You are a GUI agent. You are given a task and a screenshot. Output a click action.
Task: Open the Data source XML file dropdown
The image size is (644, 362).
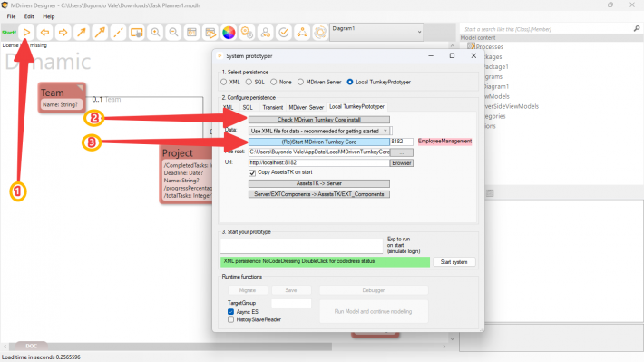[x=320, y=131]
